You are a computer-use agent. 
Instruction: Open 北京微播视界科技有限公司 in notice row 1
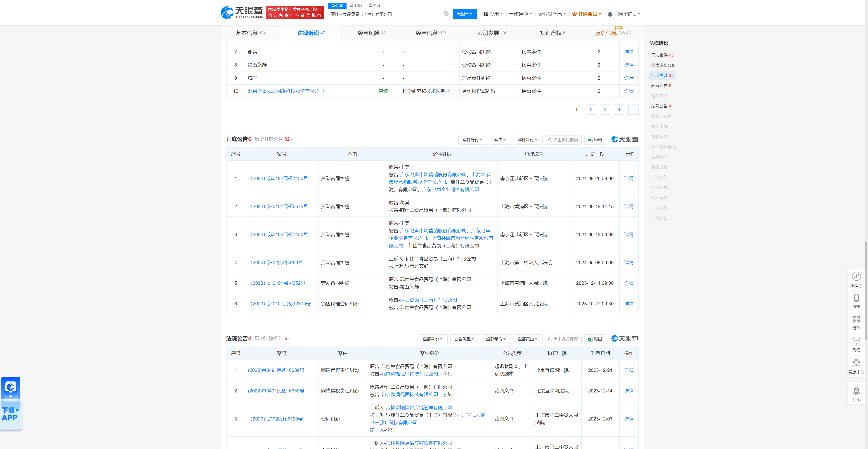click(x=409, y=374)
